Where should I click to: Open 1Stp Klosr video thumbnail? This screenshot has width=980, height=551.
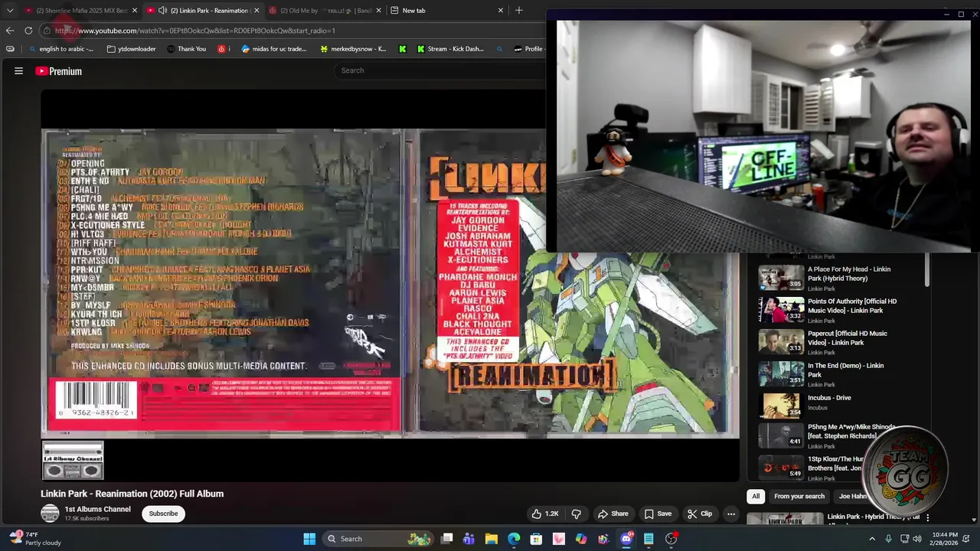coord(781,468)
